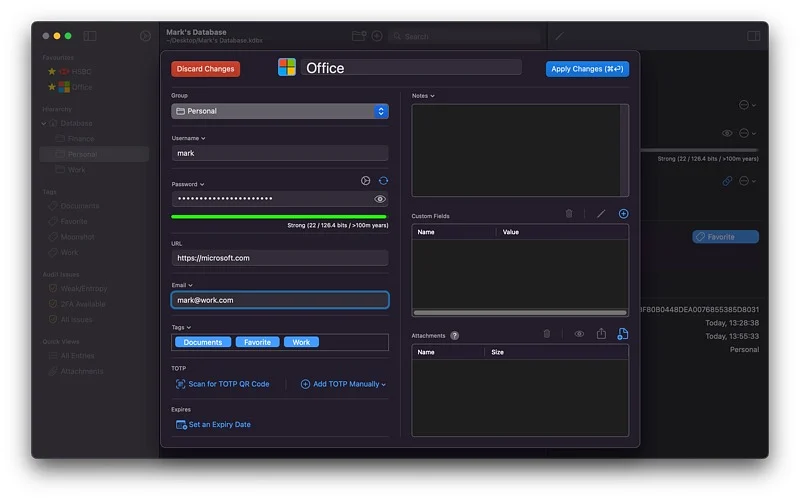Select the Moonshot tag in the sidebar
Image resolution: width=800 pixels, height=500 pixels.
(x=77, y=237)
